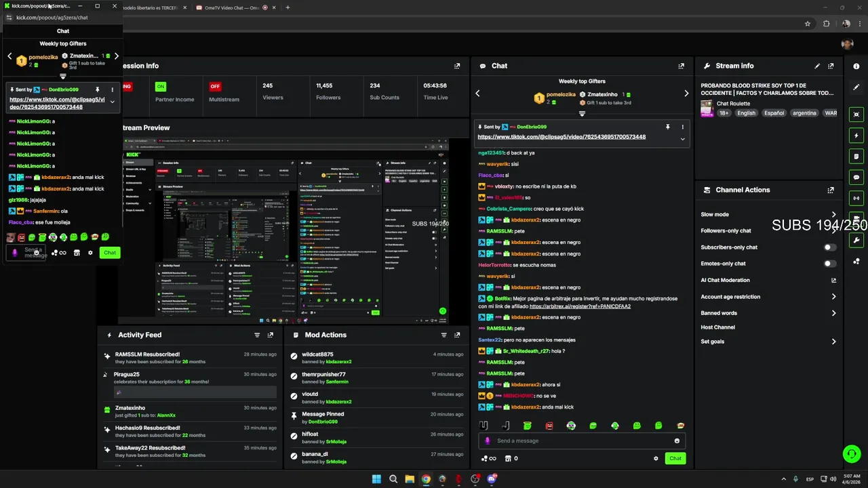Click the broadcast signal icon in right sidebar

[x=856, y=199]
